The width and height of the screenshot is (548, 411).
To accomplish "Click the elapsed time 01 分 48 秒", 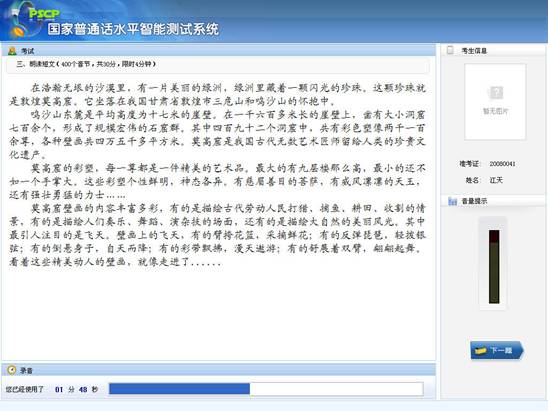I will coord(76,389).
